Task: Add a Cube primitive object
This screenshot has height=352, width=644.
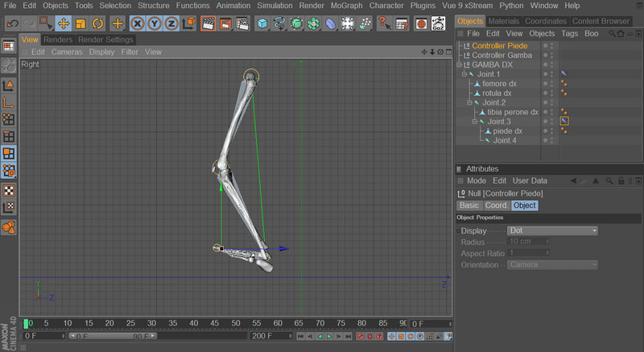Action: (262, 23)
